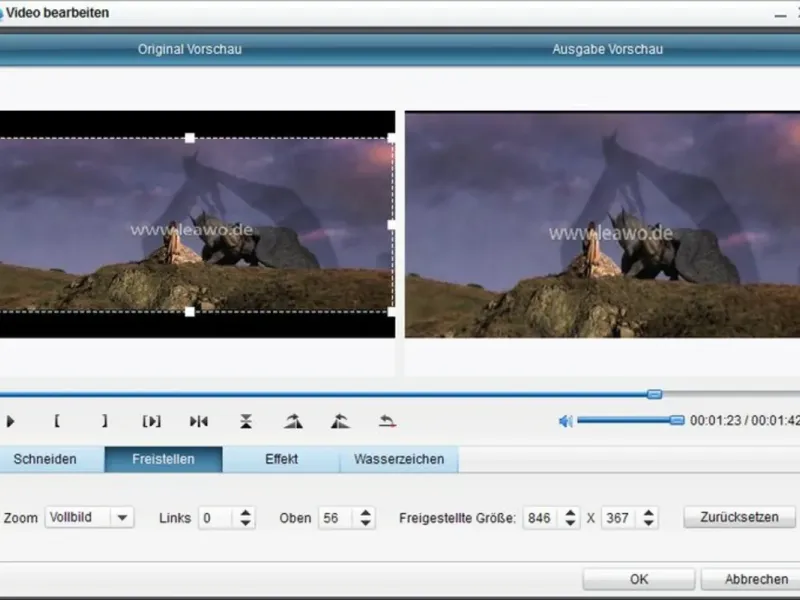Switch to the Schneiden tab
This screenshot has height=600, width=800.
(45, 459)
